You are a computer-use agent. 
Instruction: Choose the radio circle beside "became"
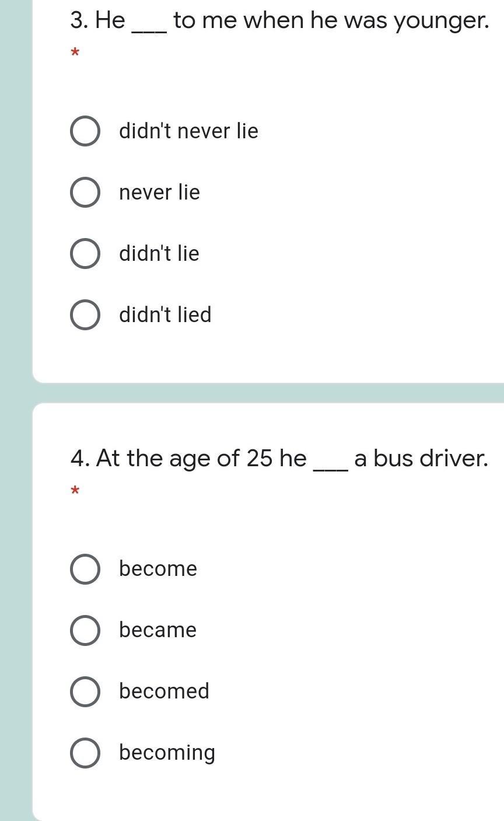click(85, 630)
